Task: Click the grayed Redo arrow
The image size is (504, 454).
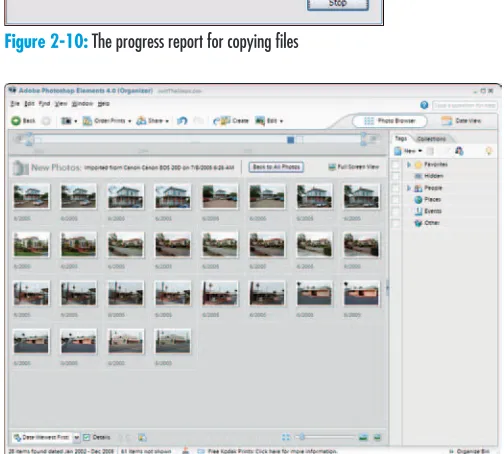Action: tap(198, 121)
